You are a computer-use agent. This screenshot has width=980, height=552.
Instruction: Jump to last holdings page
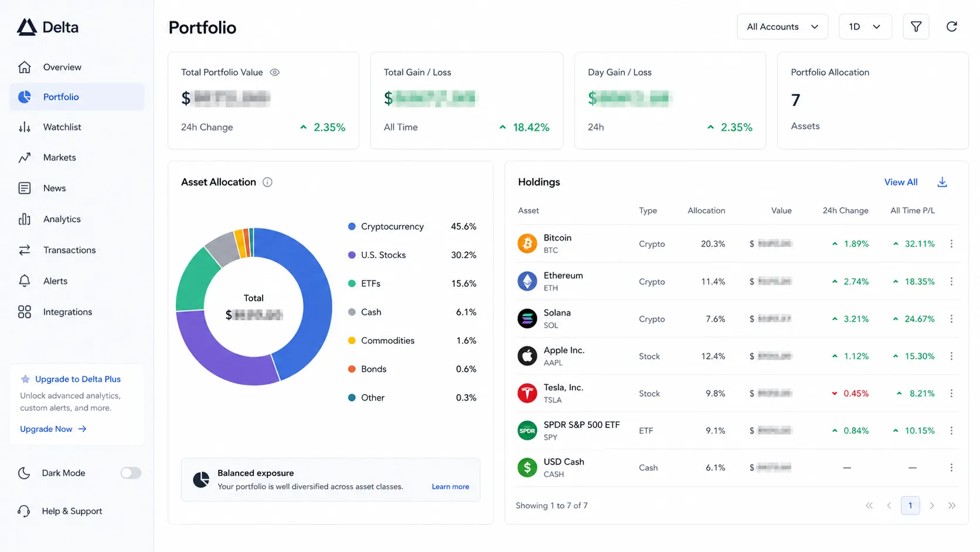tap(952, 506)
